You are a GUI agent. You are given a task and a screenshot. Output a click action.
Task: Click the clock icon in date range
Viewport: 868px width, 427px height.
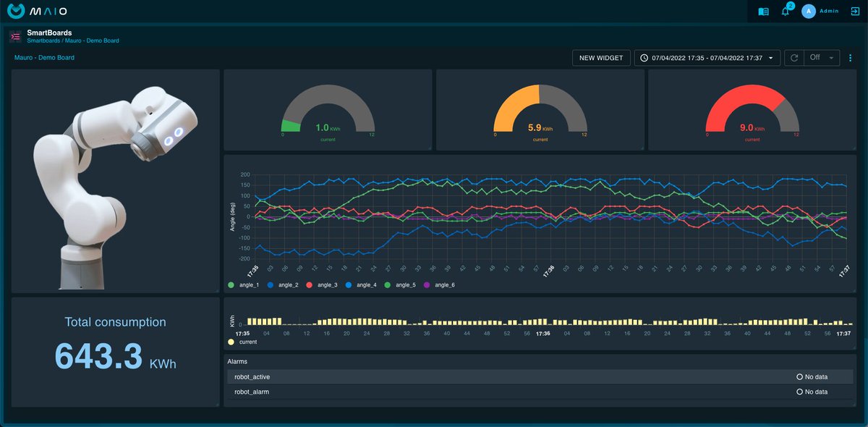coord(644,58)
